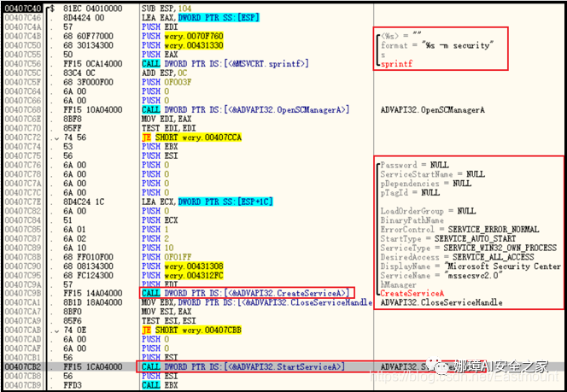Select PUSH wcry.0070F760 instruction
Viewport: 567px width, 392px height.
(x=183, y=36)
